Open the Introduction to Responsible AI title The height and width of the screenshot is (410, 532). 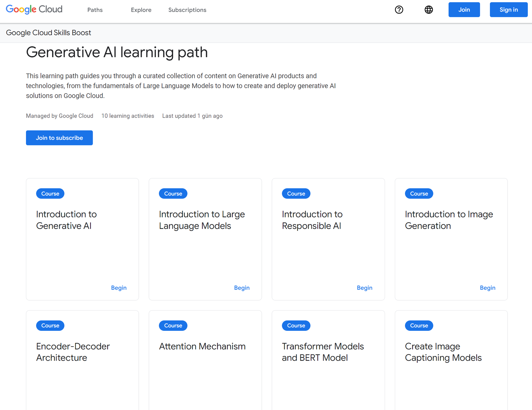click(x=312, y=220)
